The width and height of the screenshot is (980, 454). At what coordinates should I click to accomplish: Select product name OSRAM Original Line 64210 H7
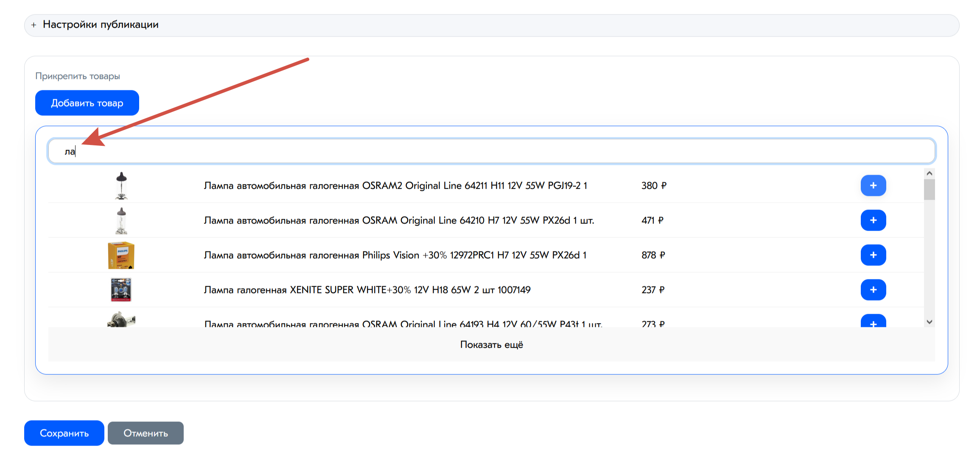click(x=399, y=220)
